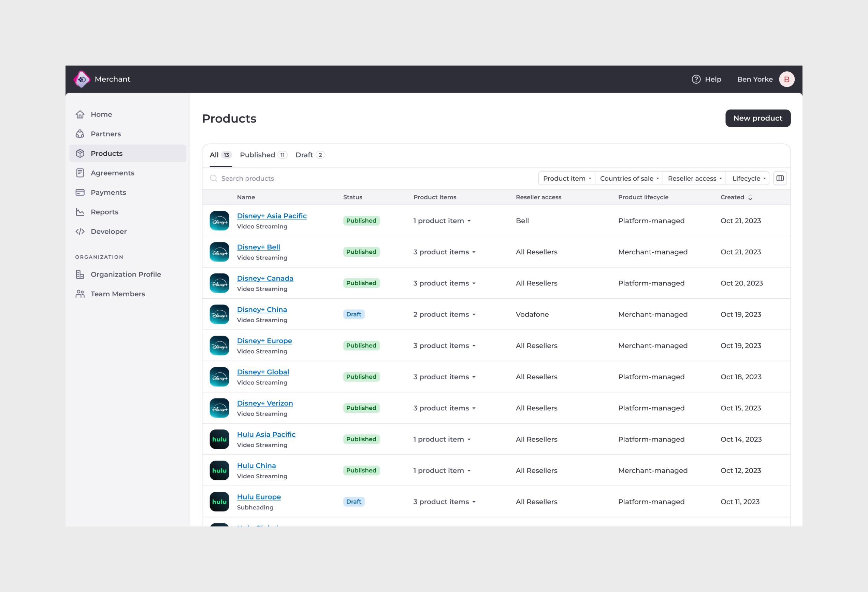Open the Disney+ Asia Pacific product link
Image resolution: width=868 pixels, height=592 pixels.
(272, 216)
